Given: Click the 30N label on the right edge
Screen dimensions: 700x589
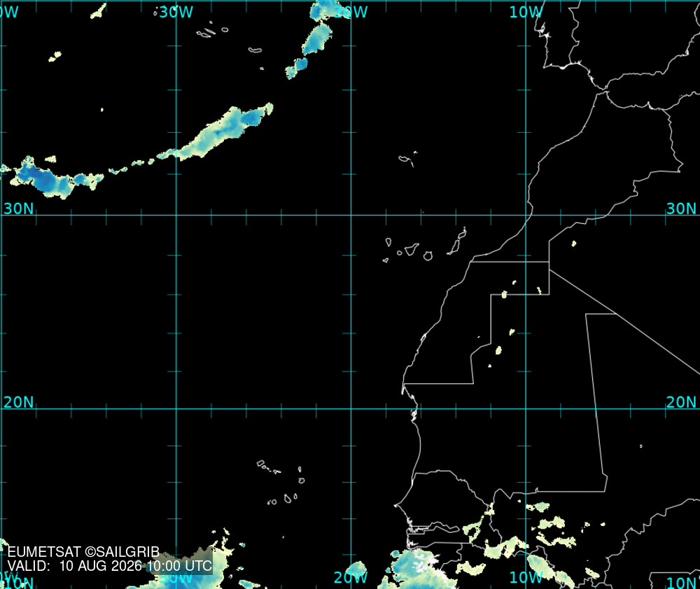Looking at the screenshot, I should pyautogui.click(x=681, y=208).
